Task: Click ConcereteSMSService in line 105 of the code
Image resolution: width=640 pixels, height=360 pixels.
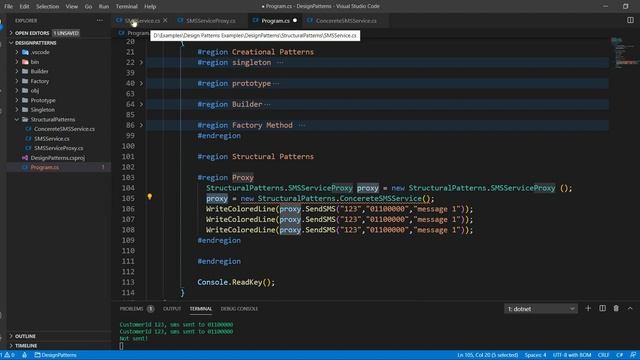Action: pyautogui.click(x=380, y=198)
